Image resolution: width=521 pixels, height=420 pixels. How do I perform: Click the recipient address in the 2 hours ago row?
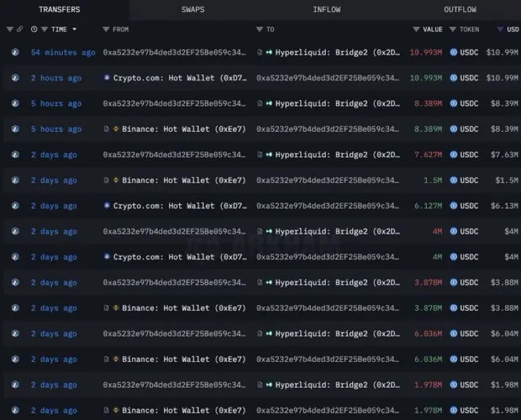tap(328, 78)
